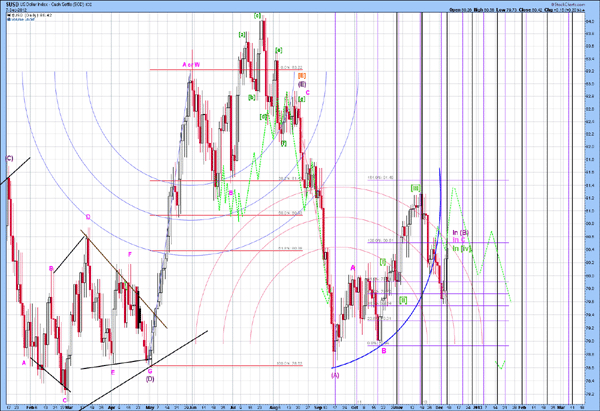Click the purple (C) wave label
Image resolution: width=600 pixels, height=411 pixels.
(x=9, y=158)
